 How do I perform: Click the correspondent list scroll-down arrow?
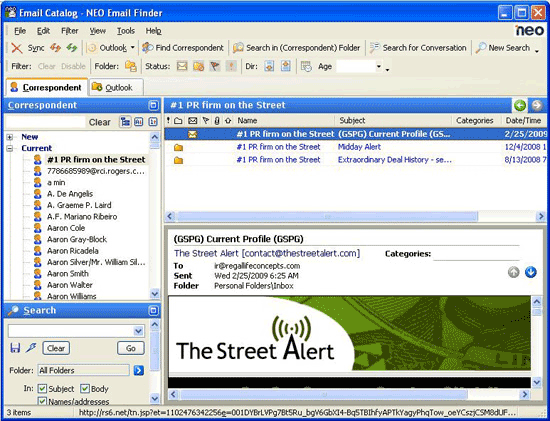click(x=155, y=293)
